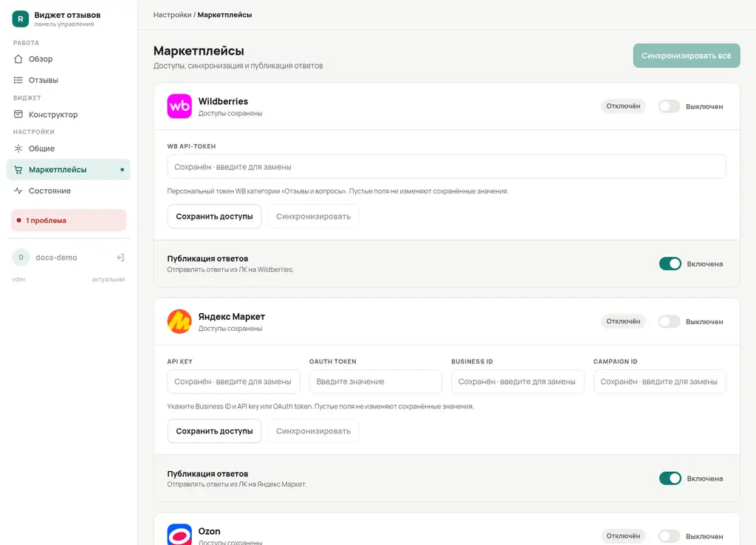Click the green R app logo
Screen dimensions: 756x545
pyautogui.click(x=20, y=18)
